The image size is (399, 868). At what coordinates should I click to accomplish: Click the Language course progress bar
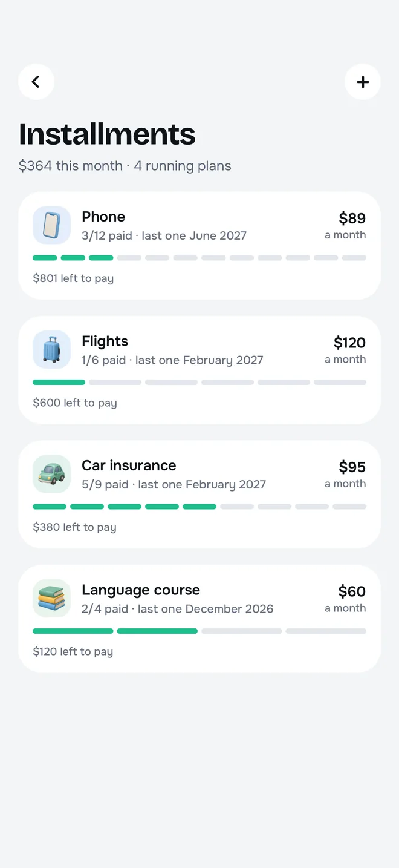click(x=199, y=631)
